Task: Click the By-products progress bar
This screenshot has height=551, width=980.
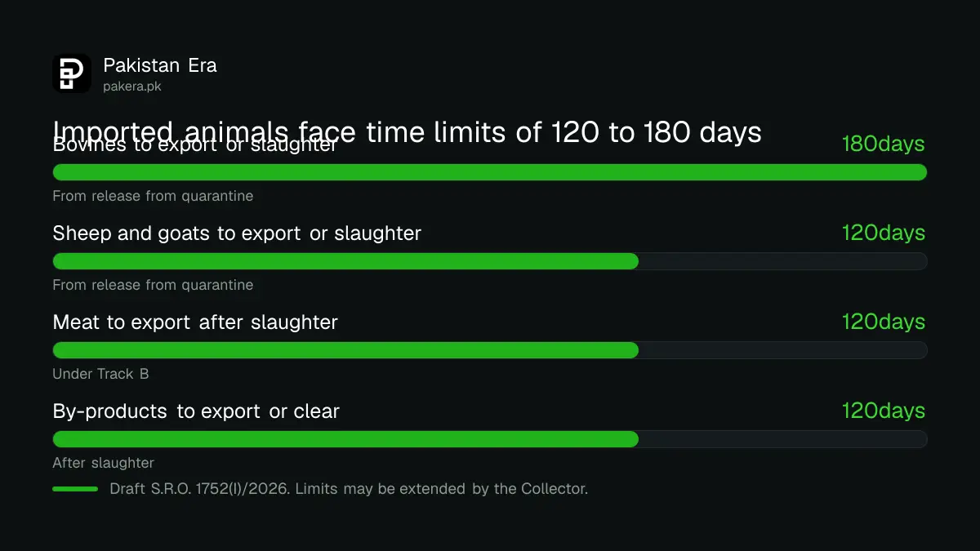Action: coord(490,439)
